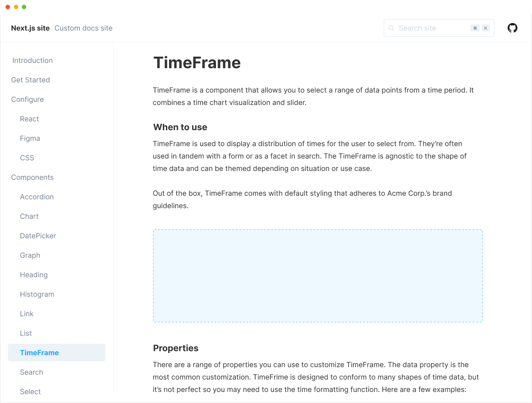This screenshot has width=532, height=403.
Task: Open the GitHub repository icon
Action: click(512, 28)
